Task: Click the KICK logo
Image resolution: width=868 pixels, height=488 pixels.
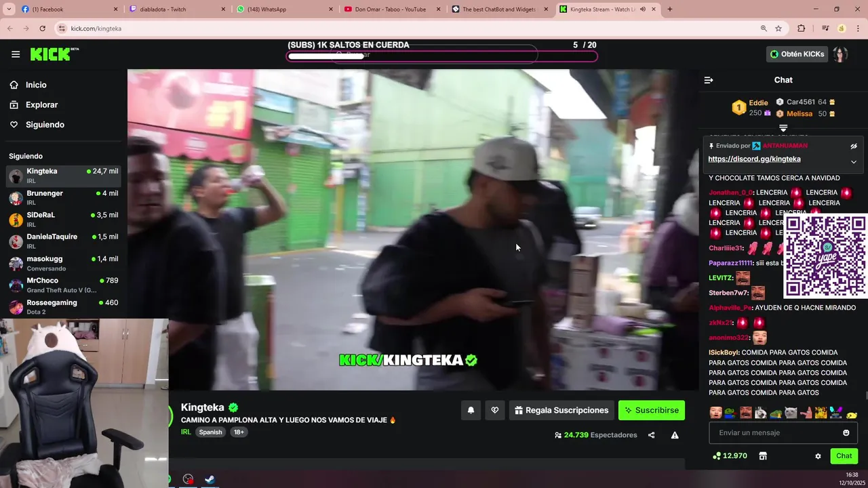Action: 54,54
